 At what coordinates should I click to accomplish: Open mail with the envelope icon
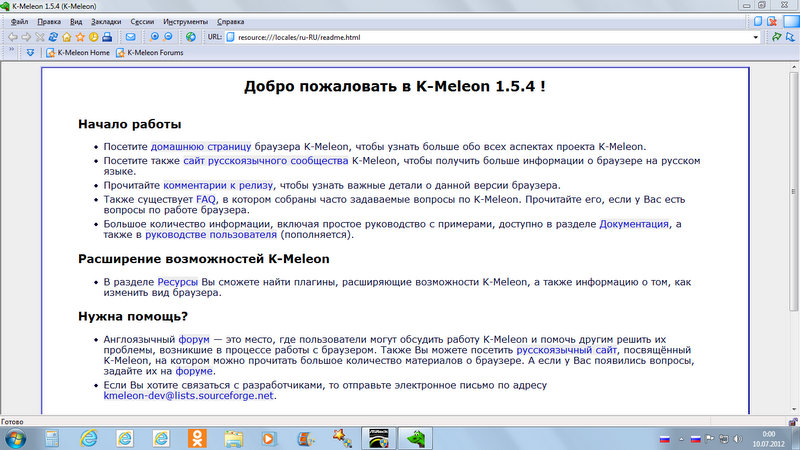[131, 37]
